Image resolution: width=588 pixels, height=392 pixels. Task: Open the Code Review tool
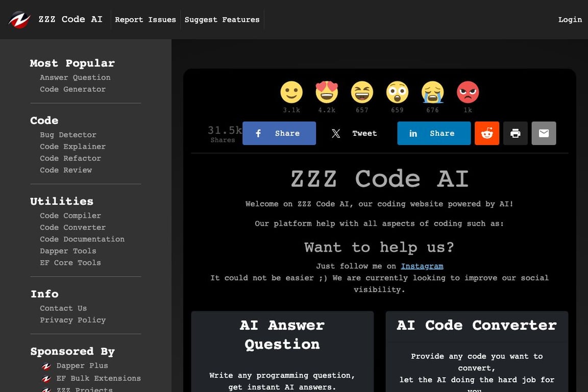click(x=66, y=170)
